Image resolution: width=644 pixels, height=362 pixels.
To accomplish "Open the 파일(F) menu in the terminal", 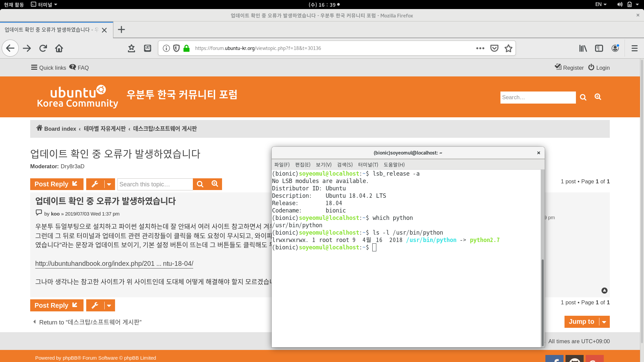I will point(282,165).
